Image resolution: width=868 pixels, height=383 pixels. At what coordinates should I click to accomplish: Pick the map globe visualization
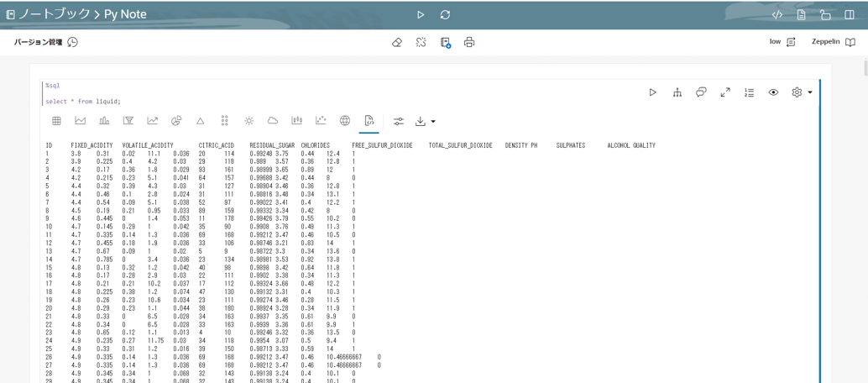tap(345, 121)
